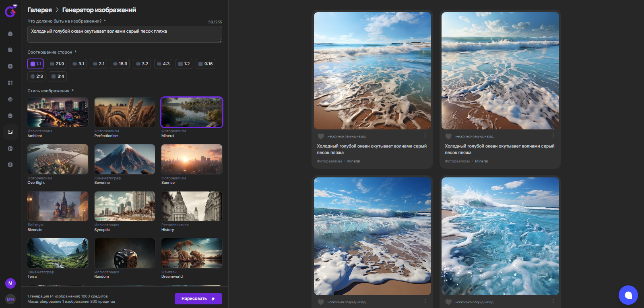Click Mineral tag under second image
Image resolution: width=644 pixels, height=308 pixels.
point(481,161)
